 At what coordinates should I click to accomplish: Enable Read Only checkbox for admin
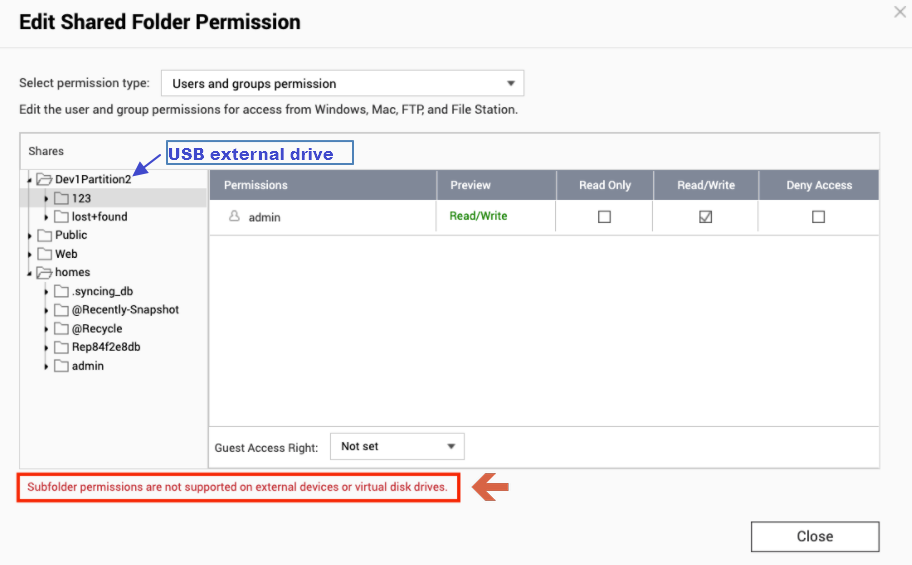604,217
